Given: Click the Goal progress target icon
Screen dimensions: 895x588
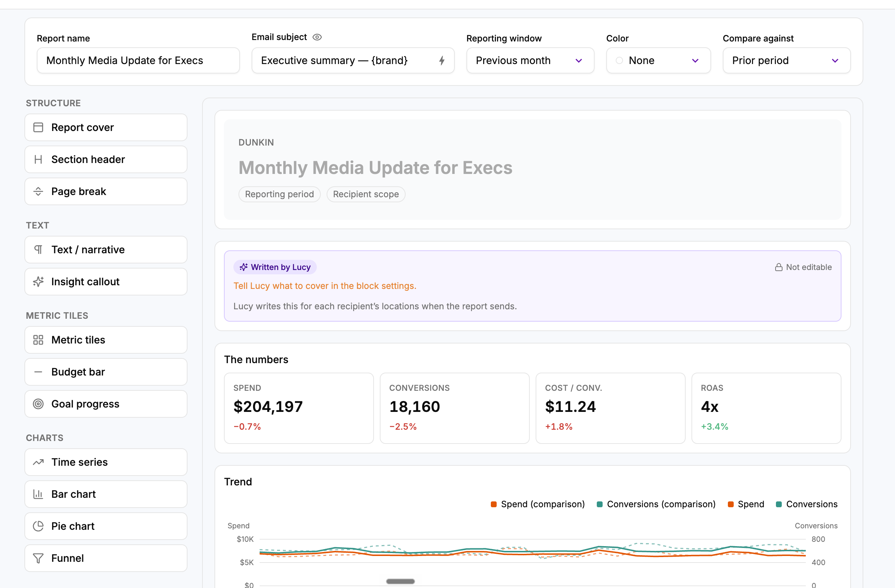Looking at the screenshot, I should tap(38, 404).
